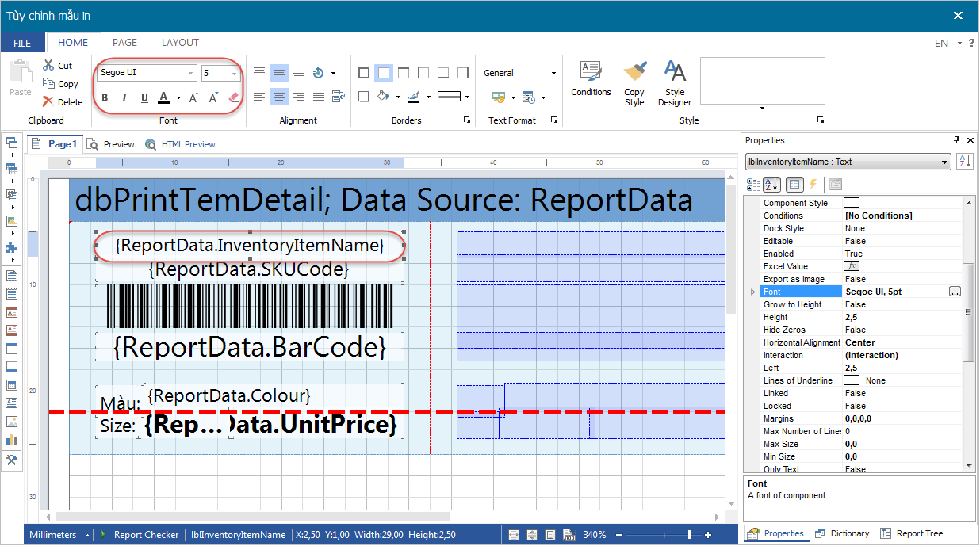The image size is (980, 546).
Task: Click the alphabetical sort properties icon
Action: (771, 185)
